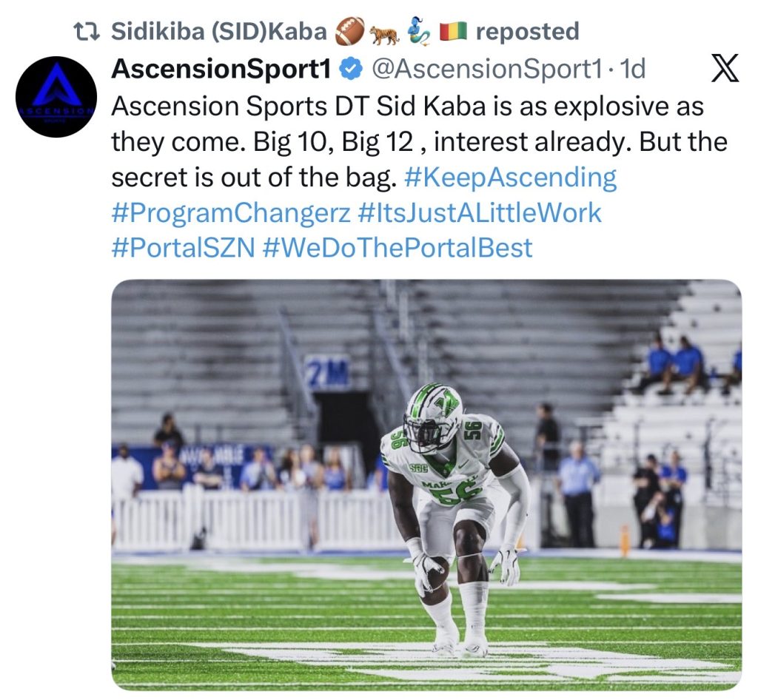Click the #ItsJustALittleWork hashtag

pyautogui.click(x=480, y=213)
